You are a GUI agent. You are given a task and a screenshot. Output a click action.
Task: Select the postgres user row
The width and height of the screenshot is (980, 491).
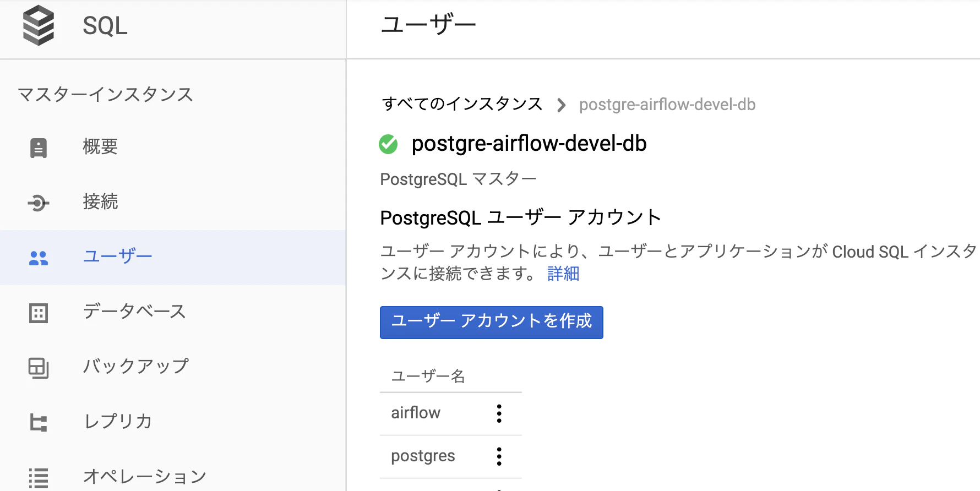[451, 457]
